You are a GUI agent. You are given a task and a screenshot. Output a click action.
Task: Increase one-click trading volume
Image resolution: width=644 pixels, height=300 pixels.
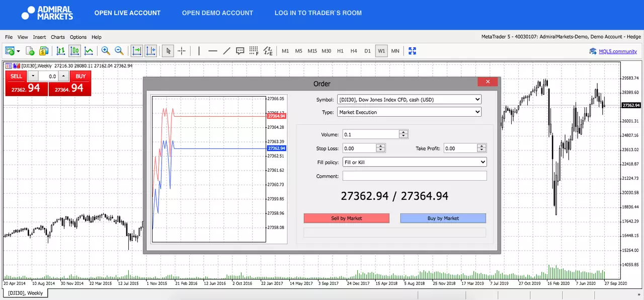tap(63, 77)
